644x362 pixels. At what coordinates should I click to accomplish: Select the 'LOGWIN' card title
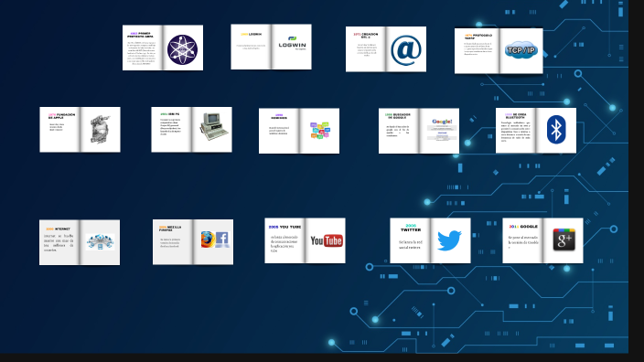(x=251, y=35)
